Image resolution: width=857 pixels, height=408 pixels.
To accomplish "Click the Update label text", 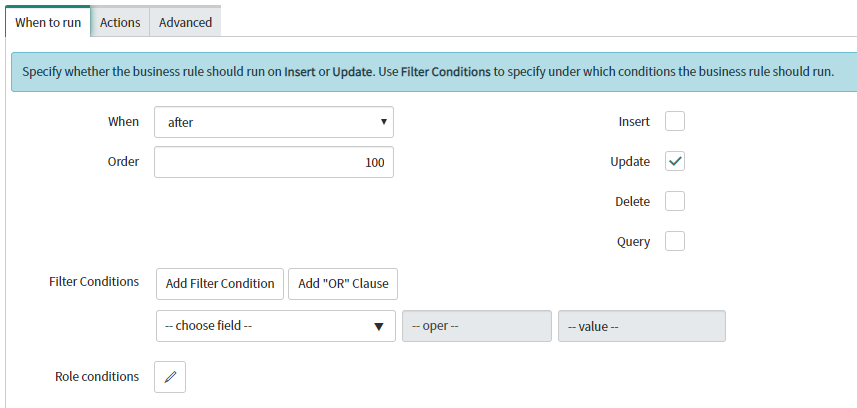I will [x=630, y=162].
